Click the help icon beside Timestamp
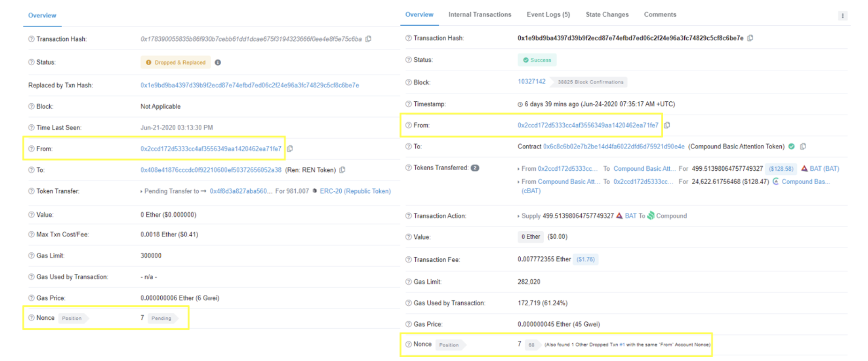The image size is (868, 361). coord(408,104)
